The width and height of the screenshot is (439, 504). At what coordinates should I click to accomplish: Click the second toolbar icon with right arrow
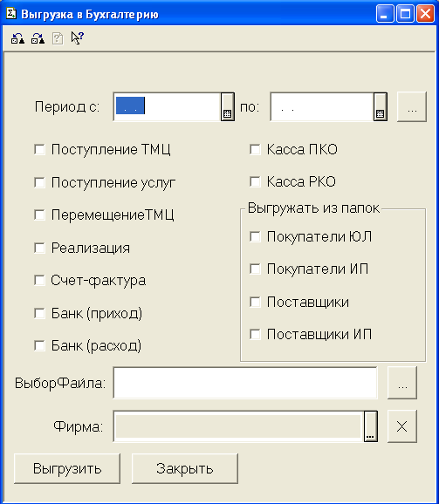tap(38, 38)
